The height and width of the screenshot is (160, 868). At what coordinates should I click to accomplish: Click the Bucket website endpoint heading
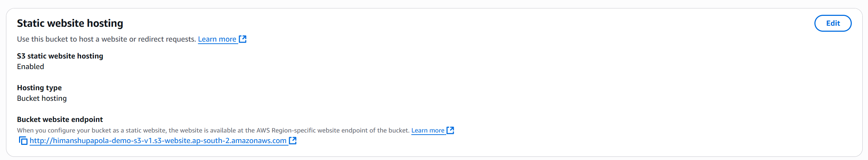60,119
